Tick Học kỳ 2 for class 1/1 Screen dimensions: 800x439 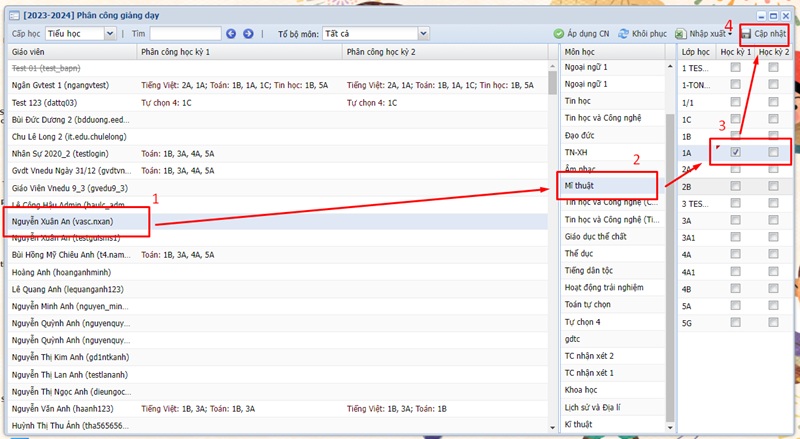(773, 102)
